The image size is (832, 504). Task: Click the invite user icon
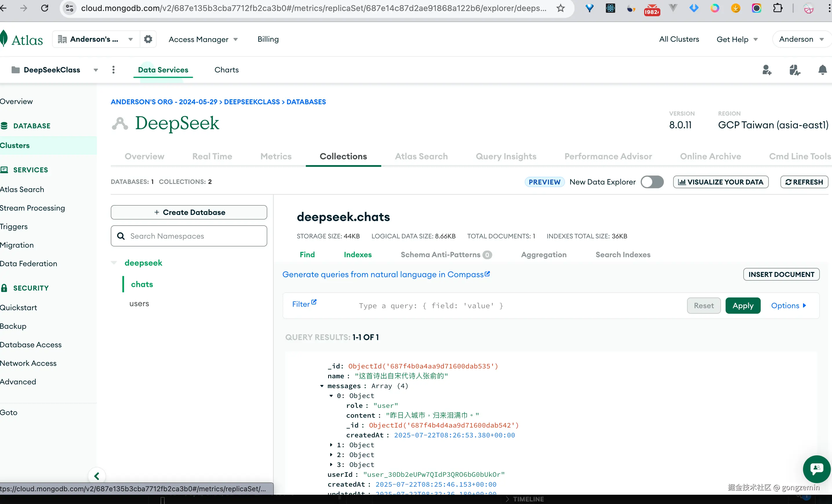pos(766,70)
